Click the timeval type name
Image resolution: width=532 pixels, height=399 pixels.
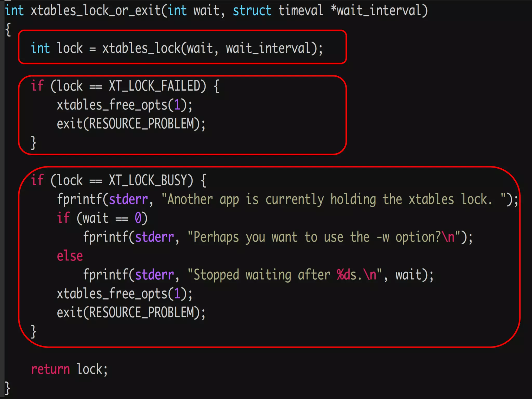coord(301,11)
